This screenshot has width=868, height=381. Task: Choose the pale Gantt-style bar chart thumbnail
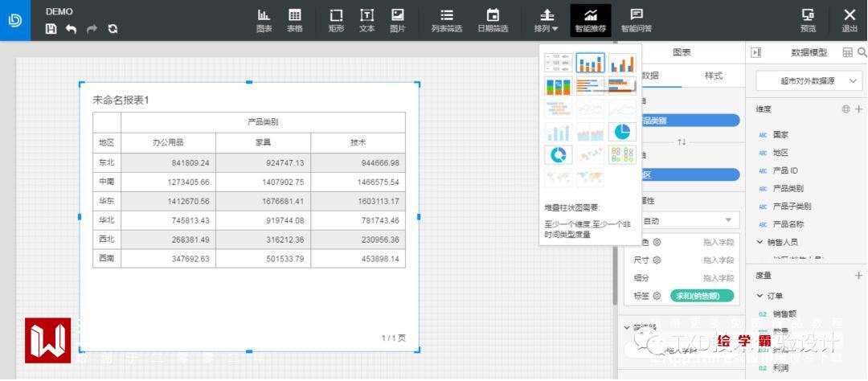(558, 109)
